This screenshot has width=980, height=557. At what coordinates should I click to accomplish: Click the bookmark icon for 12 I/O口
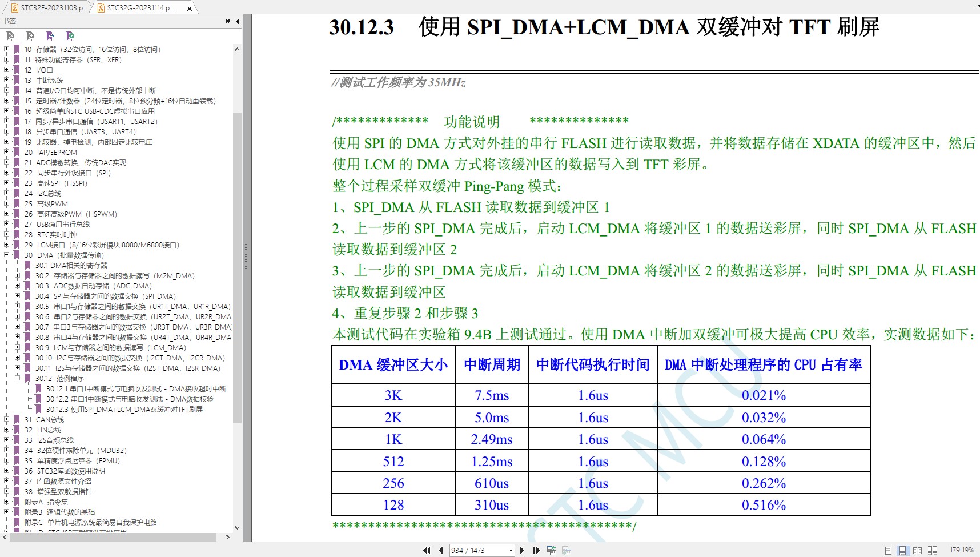(x=17, y=70)
